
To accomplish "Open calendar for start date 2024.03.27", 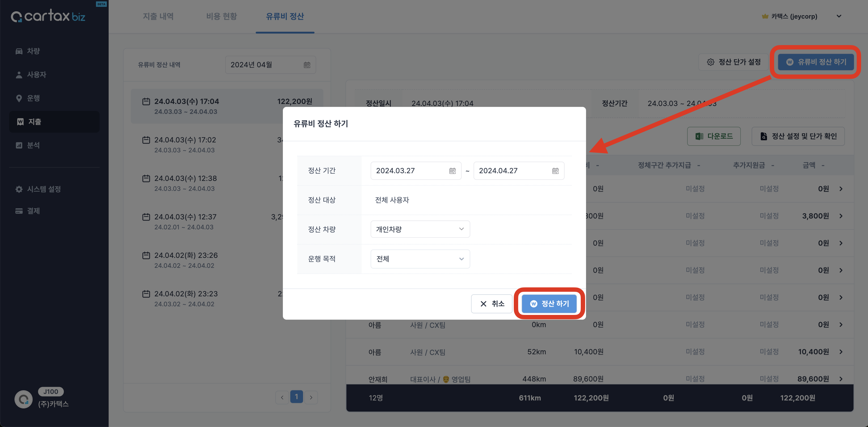I will click(452, 171).
